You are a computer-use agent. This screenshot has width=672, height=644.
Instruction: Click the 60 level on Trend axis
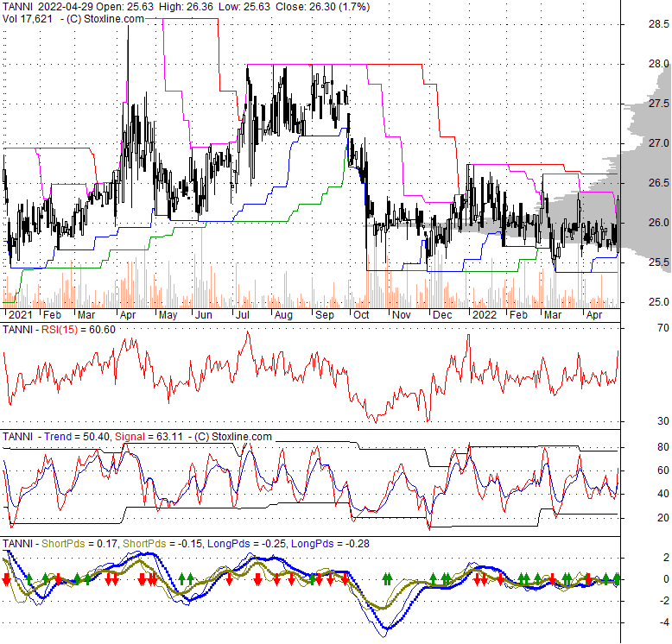[x=663, y=470]
